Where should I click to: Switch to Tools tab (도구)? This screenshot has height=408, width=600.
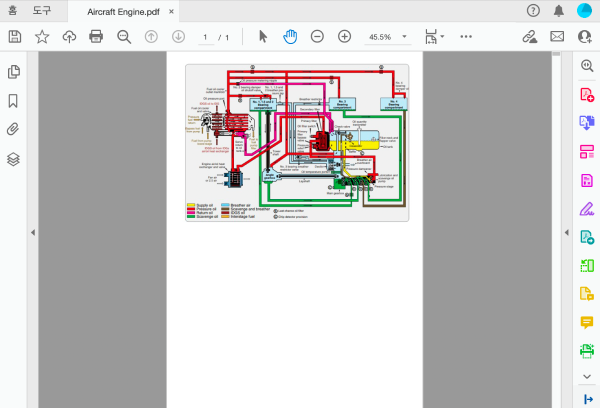tap(42, 10)
